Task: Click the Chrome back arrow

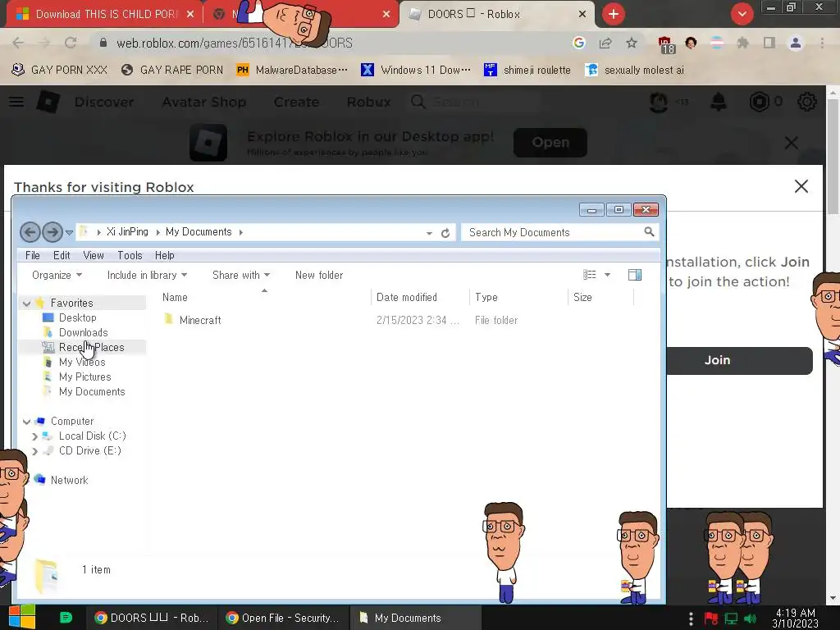Action: coord(18,43)
